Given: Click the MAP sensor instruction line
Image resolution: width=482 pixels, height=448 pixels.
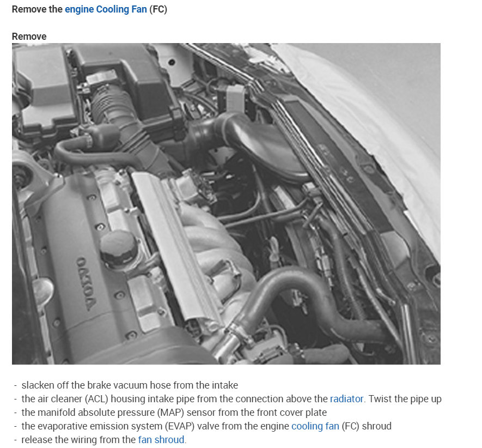Looking at the screenshot, I should [x=174, y=413].
